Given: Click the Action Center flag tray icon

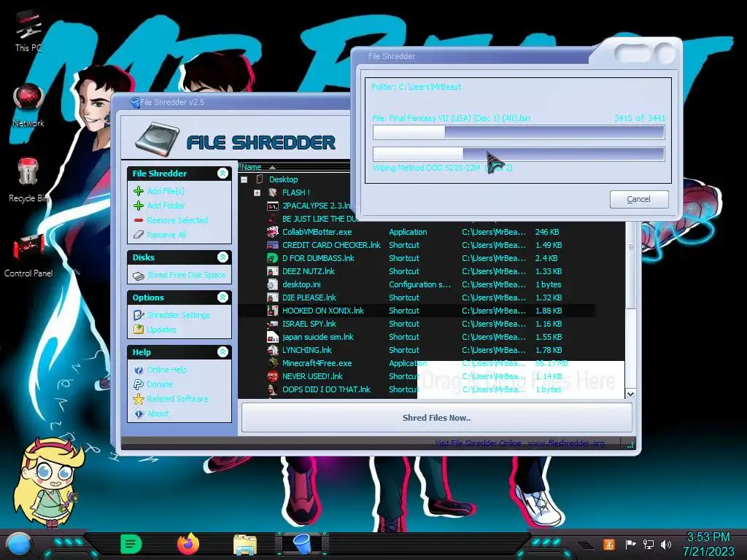Looking at the screenshot, I should click(630, 544).
